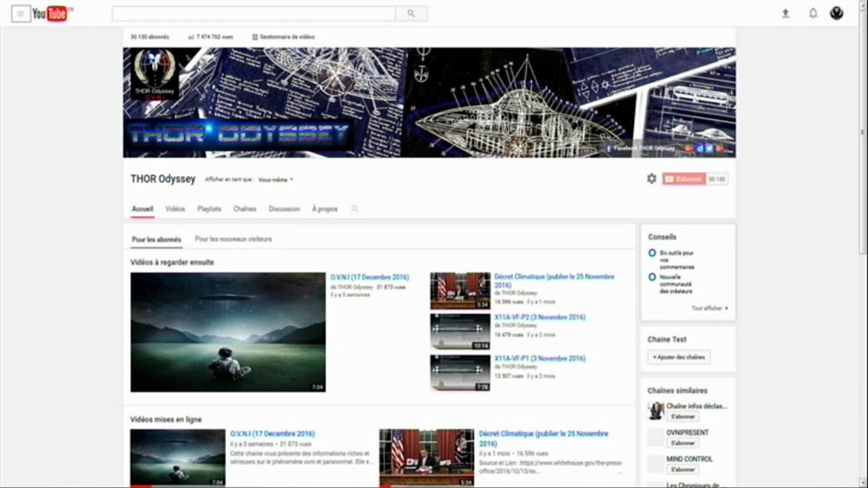Open Facebook THOR Odyssey banner link
Image resolution: width=868 pixels, height=488 pixels.
[x=640, y=148]
